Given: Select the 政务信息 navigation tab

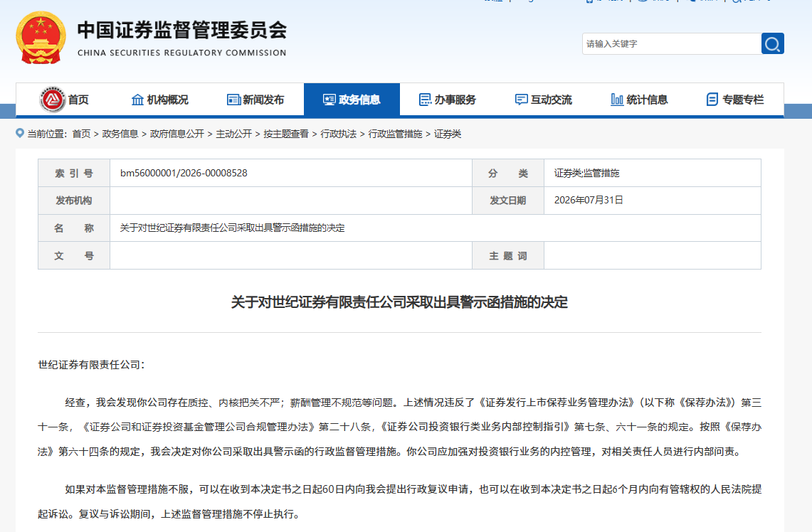Looking at the screenshot, I should click(352, 100).
